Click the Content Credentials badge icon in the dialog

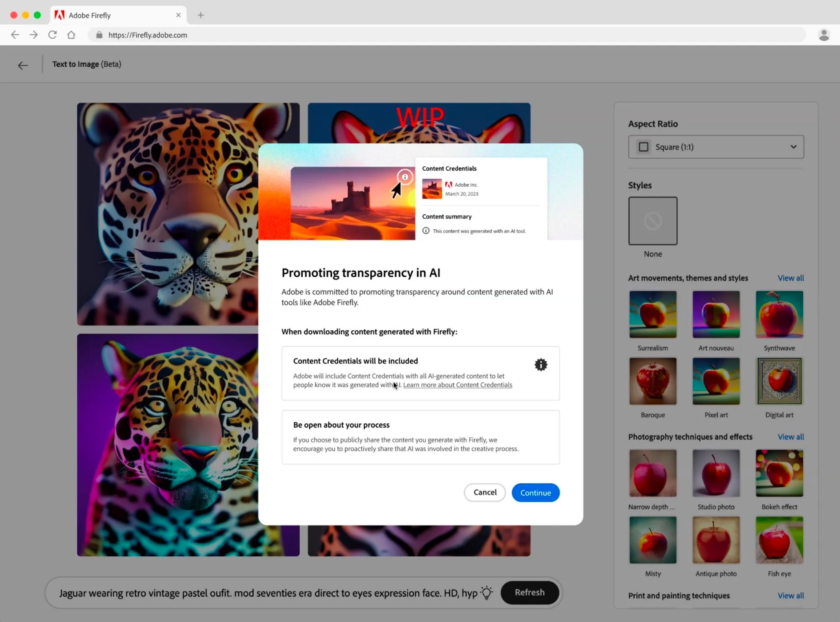click(541, 364)
